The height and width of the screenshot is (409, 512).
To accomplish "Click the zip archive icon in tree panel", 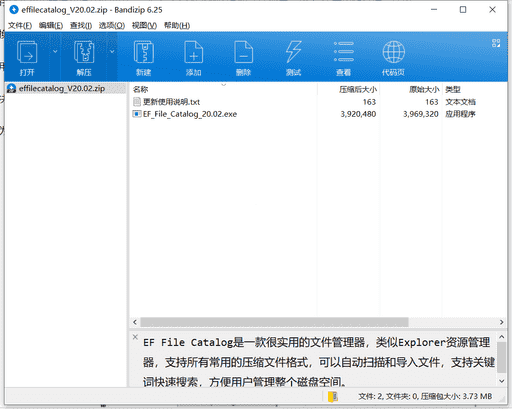I will pyautogui.click(x=12, y=88).
